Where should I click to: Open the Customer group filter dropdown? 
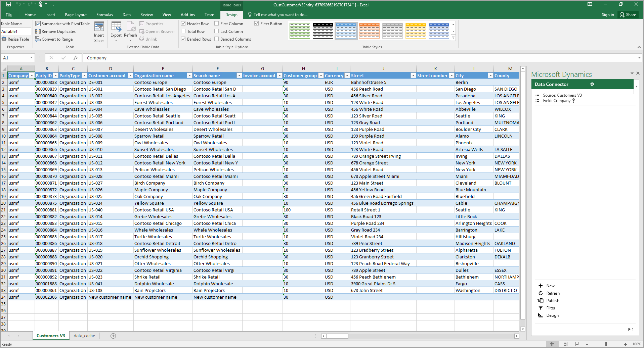point(321,76)
